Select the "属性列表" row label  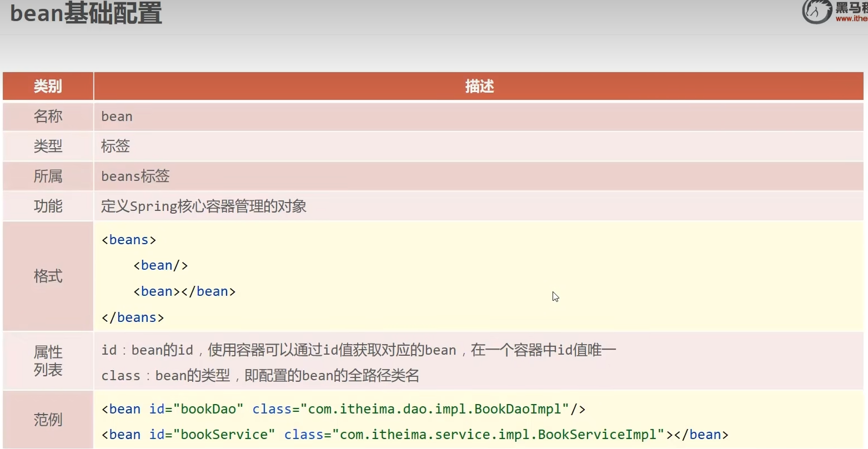pyautogui.click(x=48, y=361)
